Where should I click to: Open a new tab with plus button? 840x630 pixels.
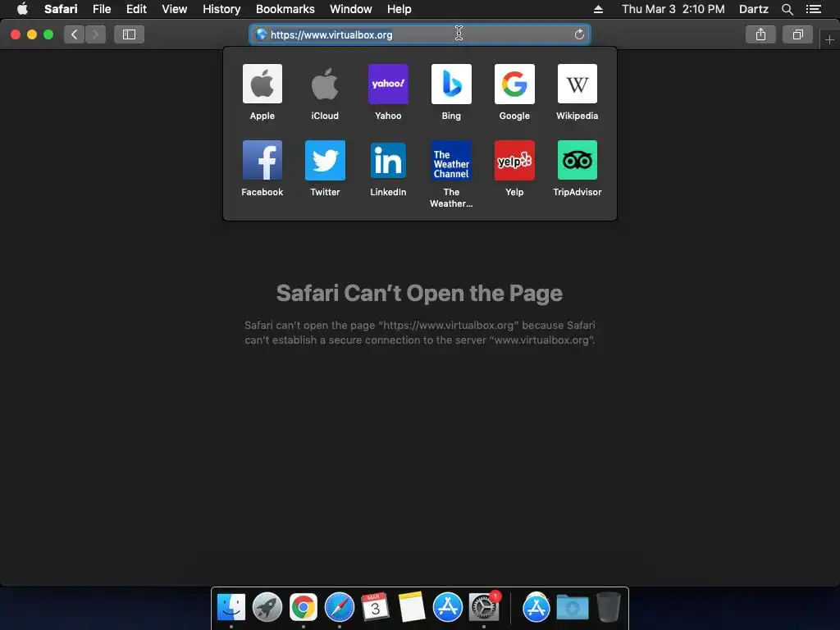click(x=829, y=39)
